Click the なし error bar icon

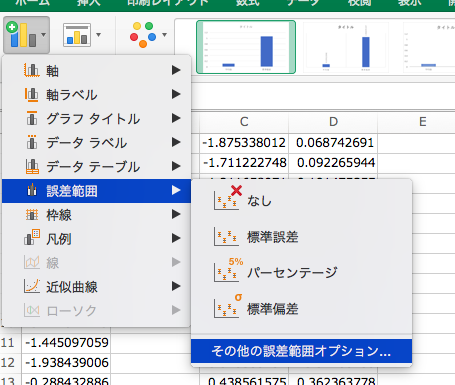(x=227, y=198)
